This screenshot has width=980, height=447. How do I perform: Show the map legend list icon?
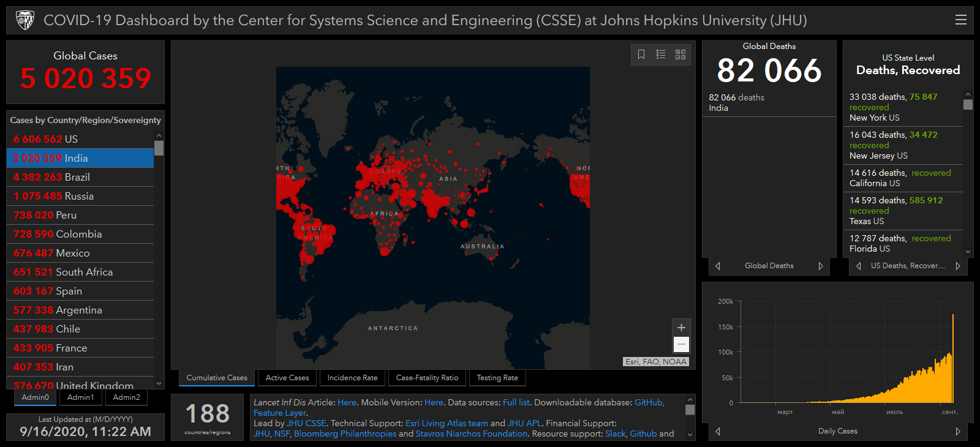(661, 54)
